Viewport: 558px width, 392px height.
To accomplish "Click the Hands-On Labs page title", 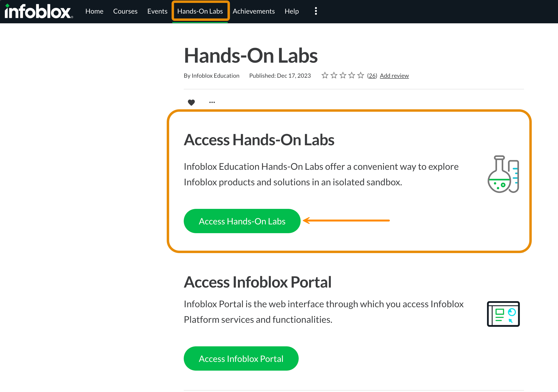I will click(251, 56).
